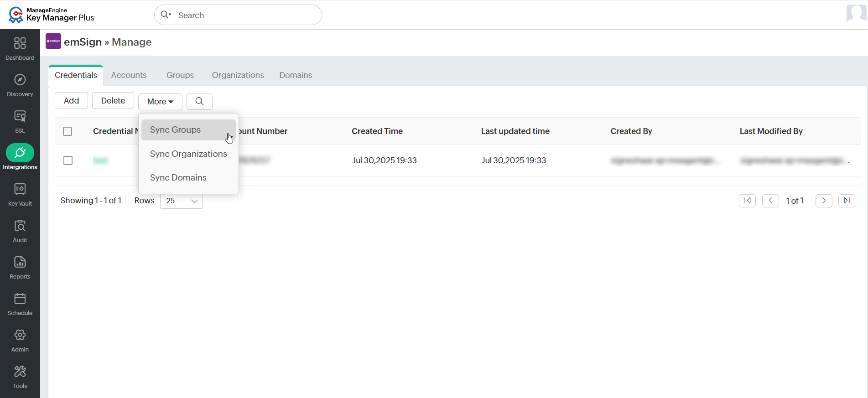Switch to the Accounts tab

[x=129, y=75]
